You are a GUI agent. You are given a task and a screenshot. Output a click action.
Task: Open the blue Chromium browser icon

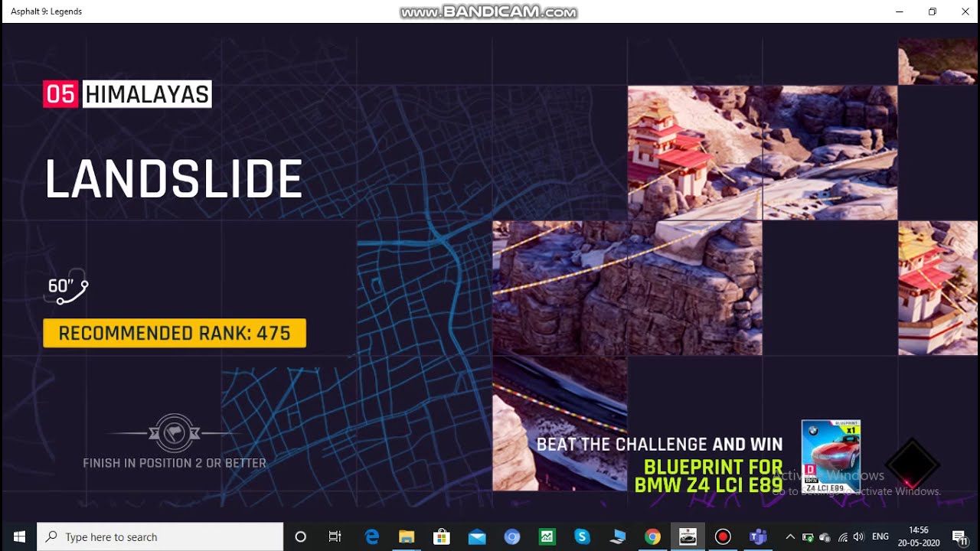pos(512,536)
